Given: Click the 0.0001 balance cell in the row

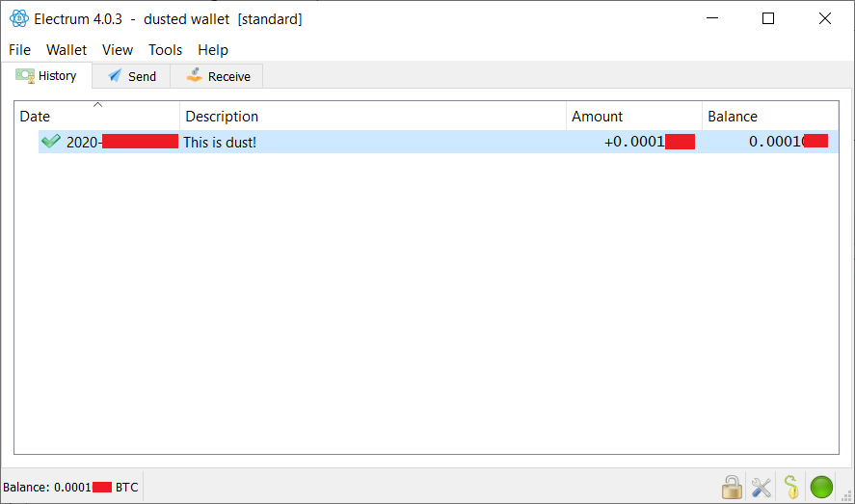Looking at the screenshot, I should pos(788,142).
